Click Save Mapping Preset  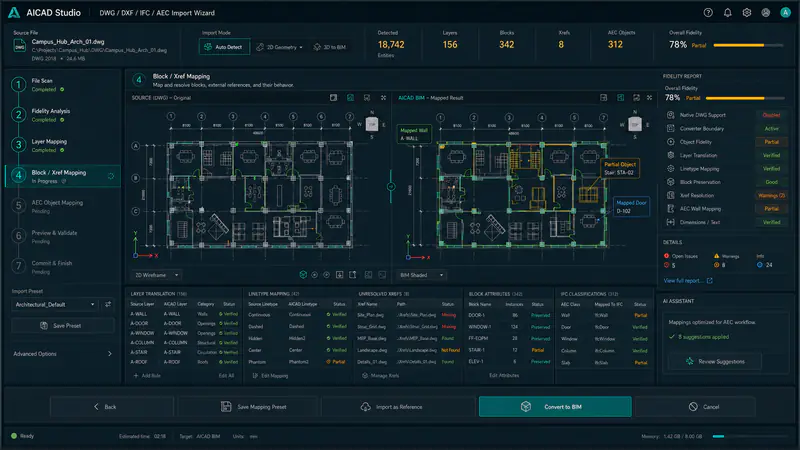[248, 407]
